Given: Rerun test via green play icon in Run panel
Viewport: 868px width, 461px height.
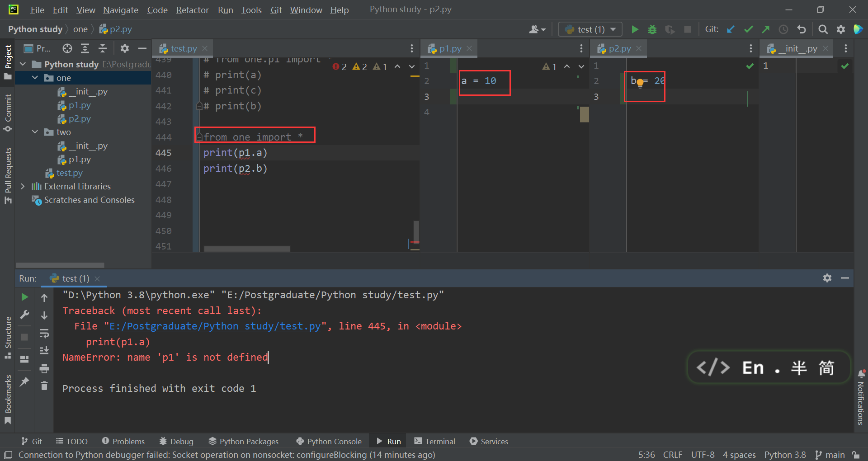Looking at the screenshot, I should click(24, 297).
